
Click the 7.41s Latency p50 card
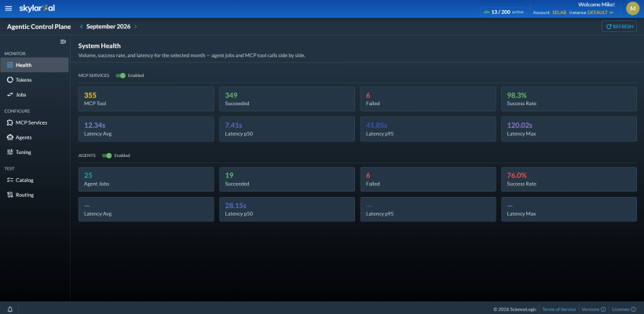(x=287, y=129)
